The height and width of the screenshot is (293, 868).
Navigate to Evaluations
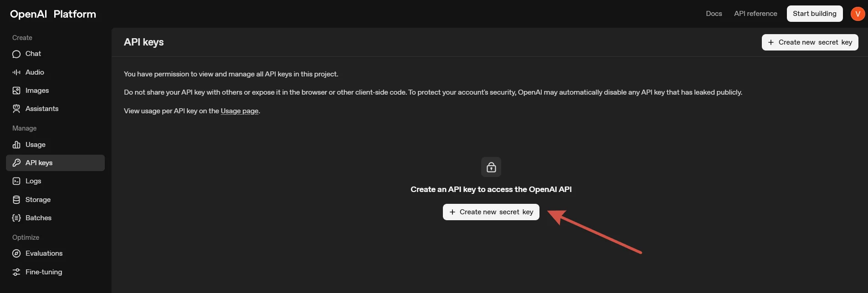tap(55, 253)
